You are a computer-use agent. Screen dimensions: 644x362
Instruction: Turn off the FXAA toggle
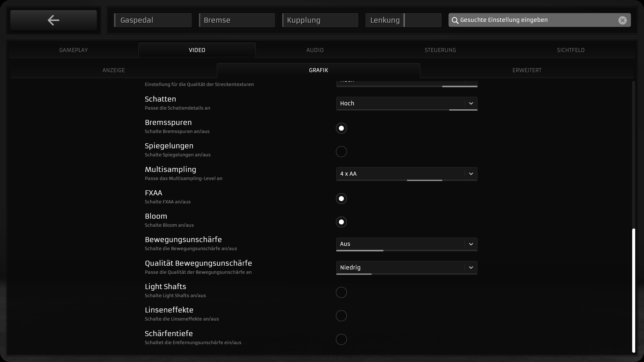341,199
